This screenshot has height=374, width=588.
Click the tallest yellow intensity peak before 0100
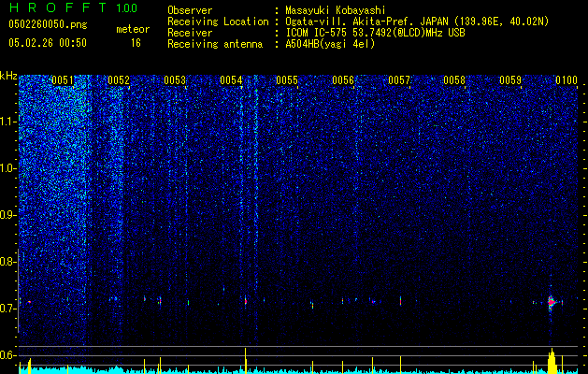tap(552, 361)
